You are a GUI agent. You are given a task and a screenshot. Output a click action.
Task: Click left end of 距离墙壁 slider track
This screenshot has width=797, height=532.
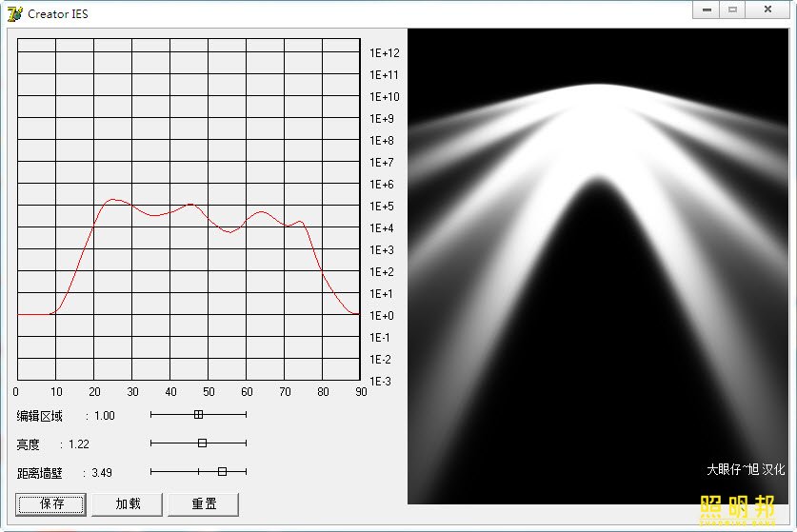click(152, 471)
